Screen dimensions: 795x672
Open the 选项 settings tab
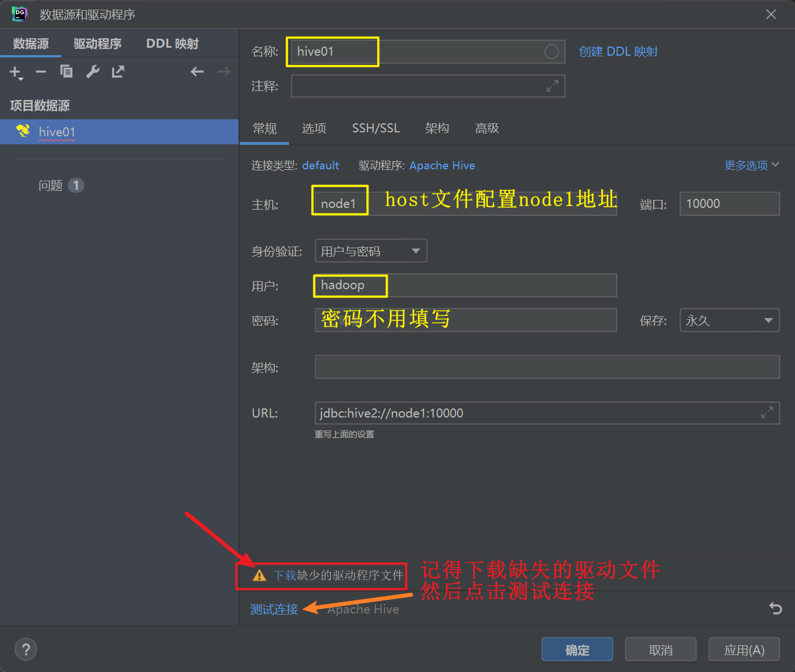click(x=314, y=128)
